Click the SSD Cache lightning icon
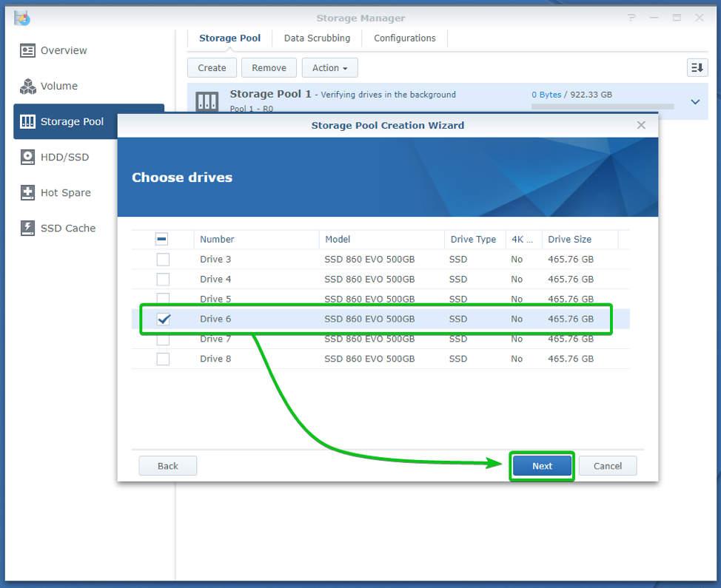 pyautogui.click(x=28, y=228)
